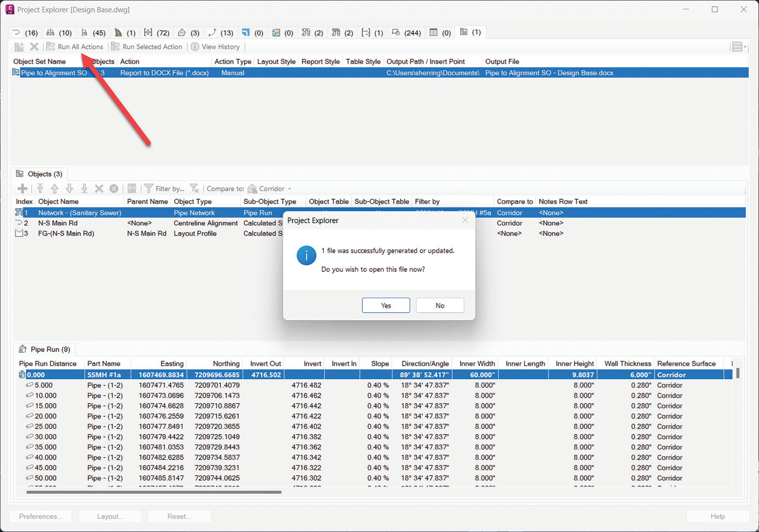
Task: Click No in the Project Explorer dialog
Action: coord(439,305)
